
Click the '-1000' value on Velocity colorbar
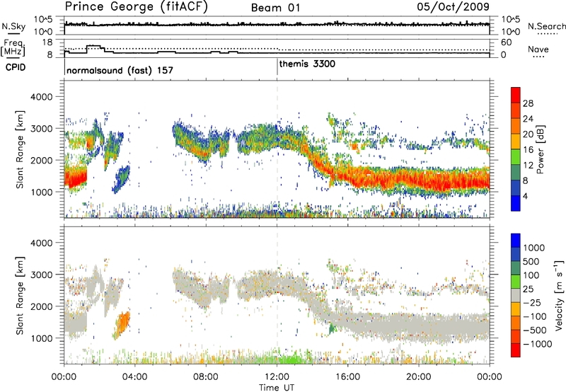tap(538, 344)
